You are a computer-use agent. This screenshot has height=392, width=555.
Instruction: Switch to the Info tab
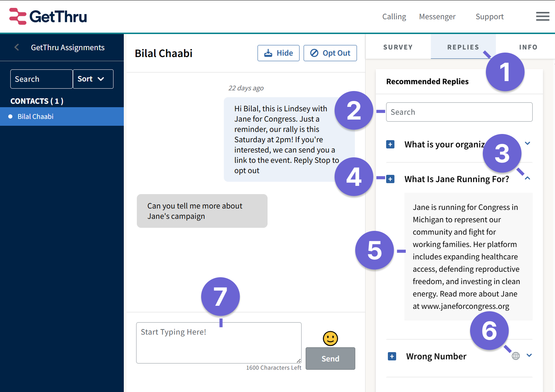pyautogui.click(x=528, y=47)
